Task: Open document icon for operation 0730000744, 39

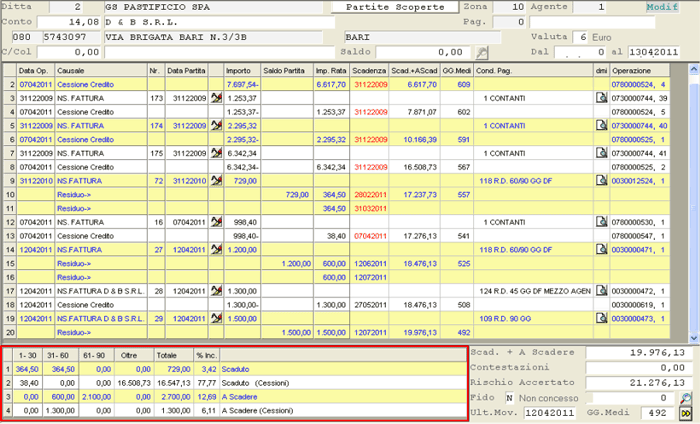Action: click(602, 99)
